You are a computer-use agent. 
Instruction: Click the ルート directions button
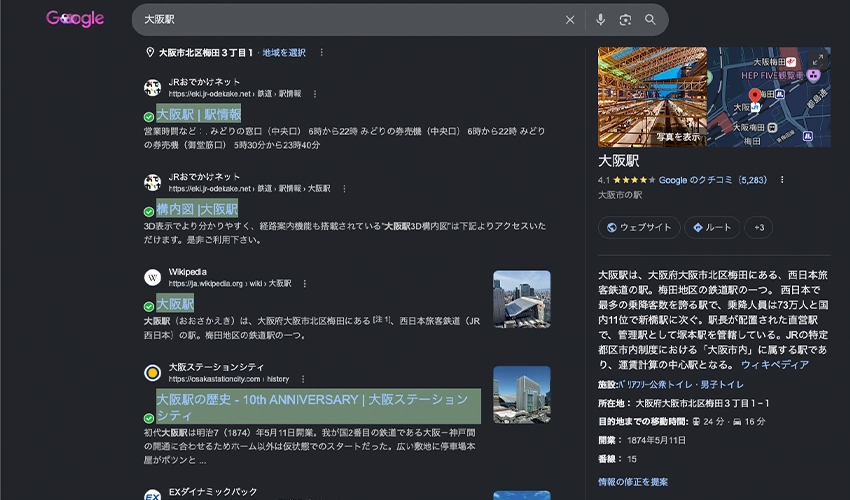(712, 227)
